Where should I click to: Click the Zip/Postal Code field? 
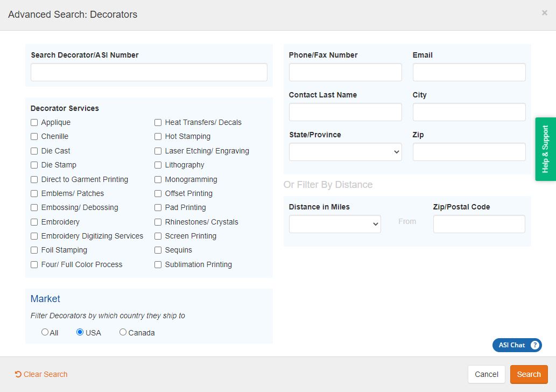[479, 224]
